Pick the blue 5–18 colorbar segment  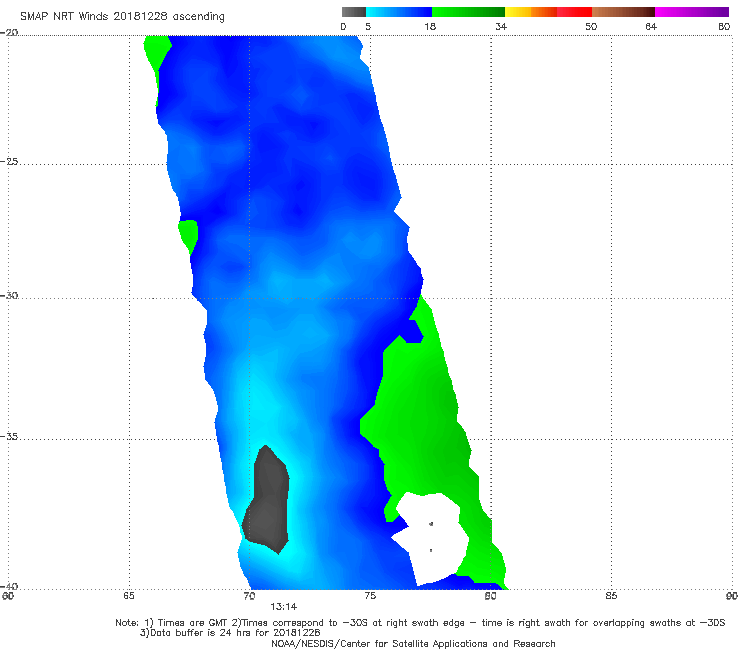399,12
